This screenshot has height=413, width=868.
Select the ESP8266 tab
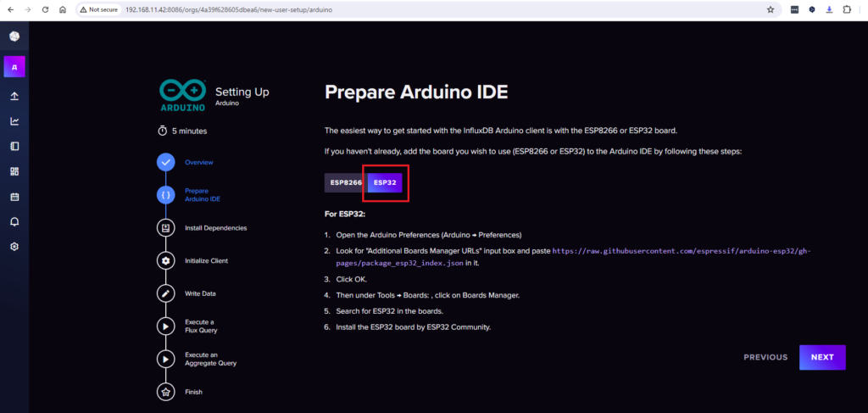click(x=346, y=182)
